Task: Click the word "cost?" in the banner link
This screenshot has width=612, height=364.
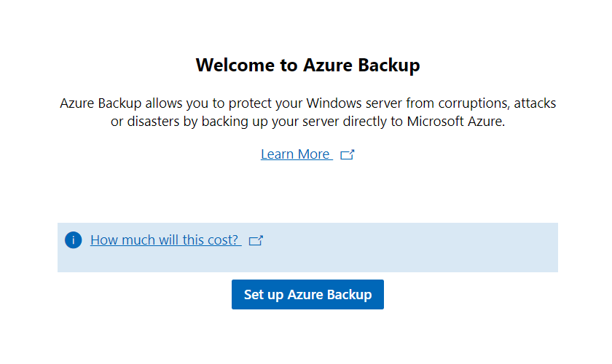Action: pyautogui.click(x=223, y=240)
